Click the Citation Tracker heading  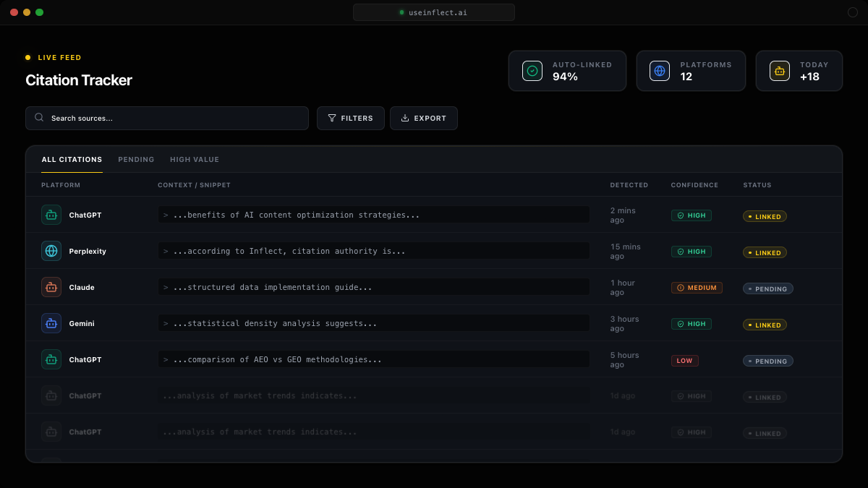pyautogui.click(x=79, y=80)
